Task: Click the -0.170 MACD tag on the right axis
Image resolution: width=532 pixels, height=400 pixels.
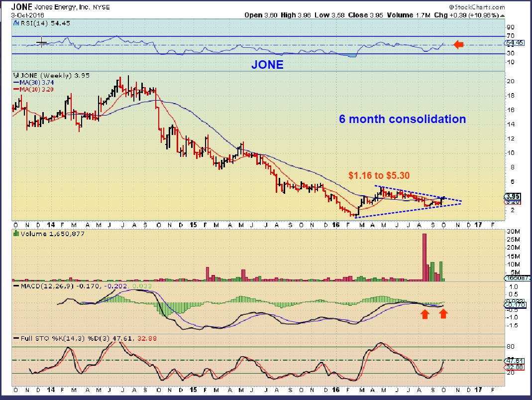Action: (516, 305)
